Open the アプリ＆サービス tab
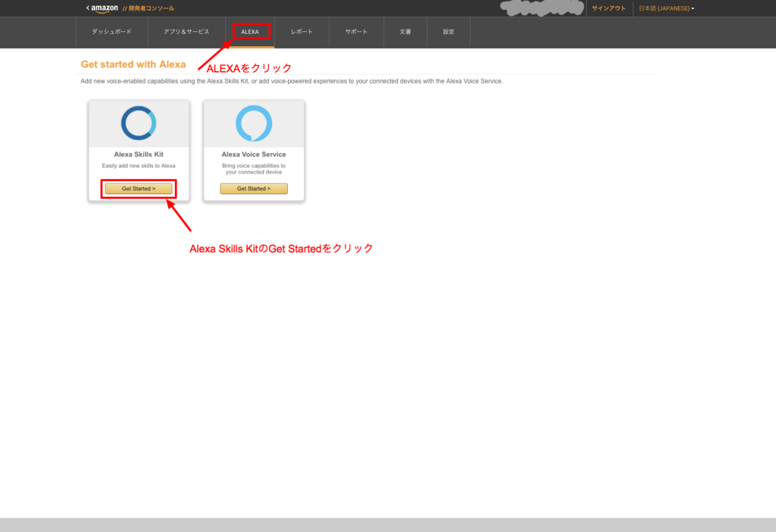776x532 pixels. click(186, 32)
